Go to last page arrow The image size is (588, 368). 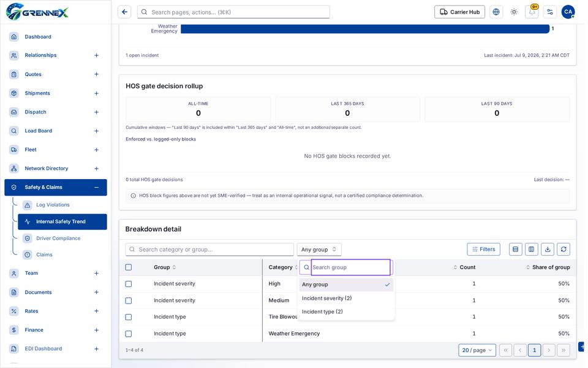click(563, 350)
